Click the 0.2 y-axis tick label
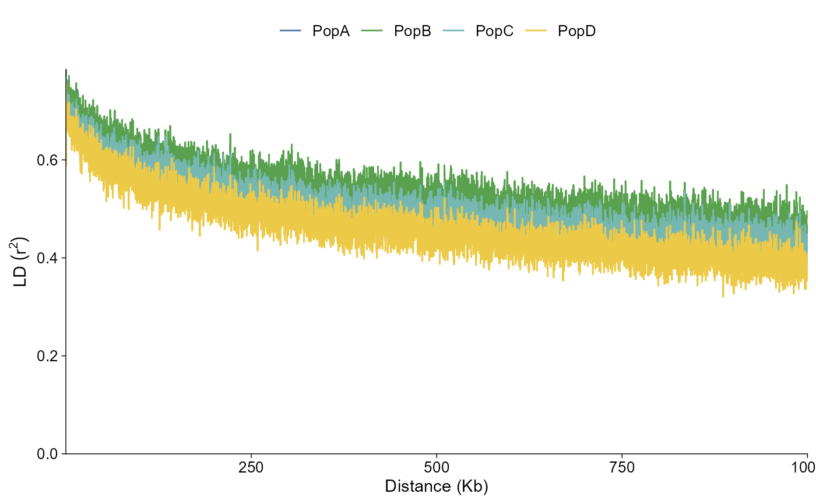 48,355
